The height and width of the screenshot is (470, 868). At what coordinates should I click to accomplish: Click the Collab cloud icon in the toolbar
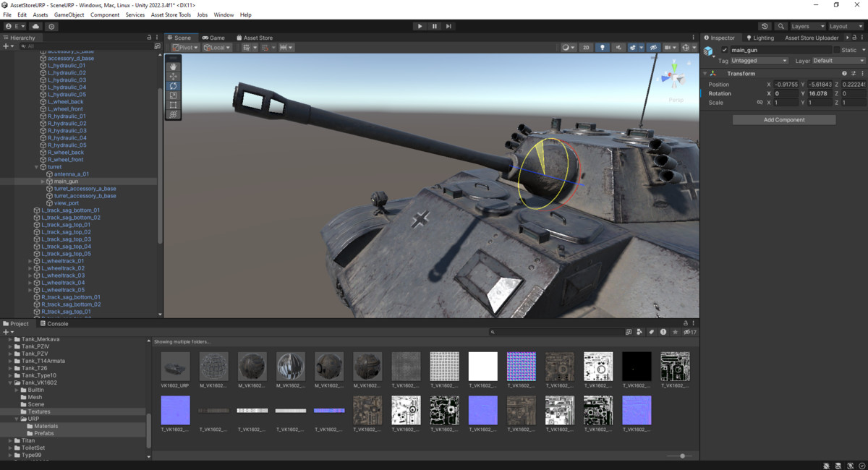[x=35, y=25]
